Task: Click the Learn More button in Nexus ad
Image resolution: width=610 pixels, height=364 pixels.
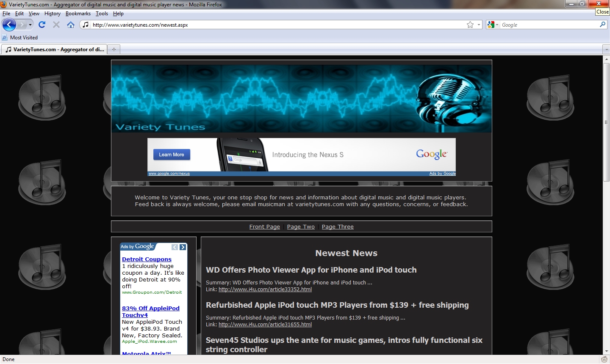Action: point(172,155)
